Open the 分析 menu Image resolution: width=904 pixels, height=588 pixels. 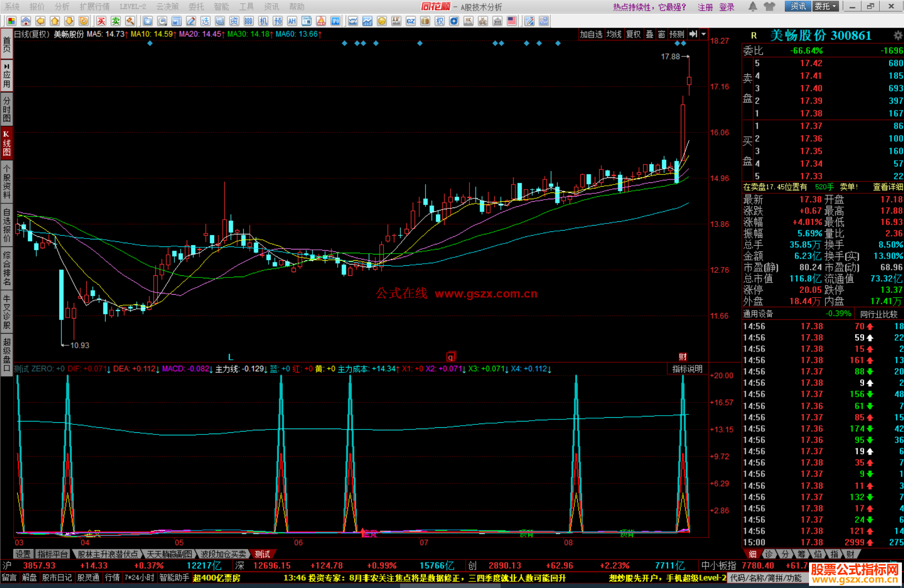click(62, 7)
